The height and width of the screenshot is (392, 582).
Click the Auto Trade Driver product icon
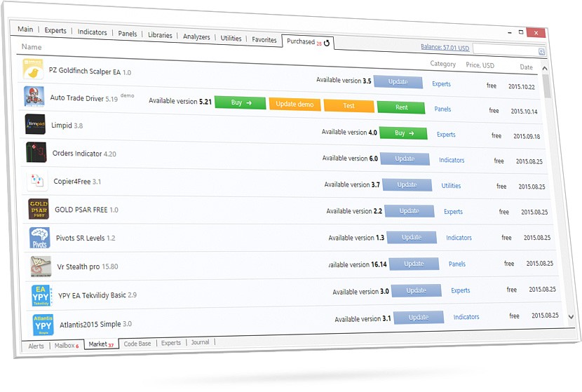(34, 96)
